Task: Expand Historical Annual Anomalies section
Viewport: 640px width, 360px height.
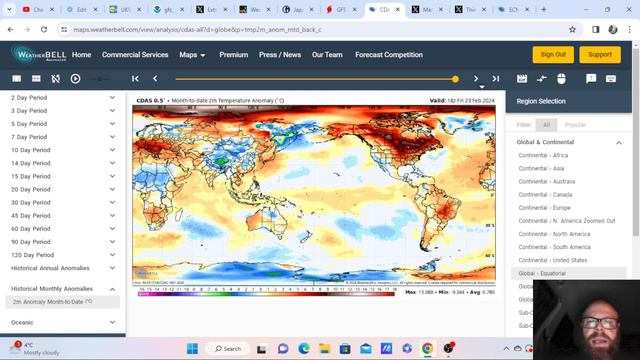Action: coord(63,268)
